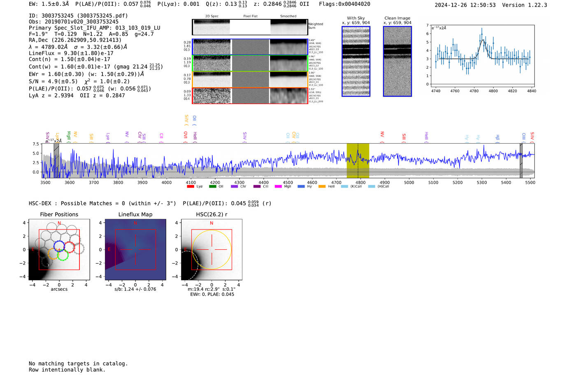The image size is (576, 392).
Task: Click the red Lyα legend swatch
Action: click(190, 187)
